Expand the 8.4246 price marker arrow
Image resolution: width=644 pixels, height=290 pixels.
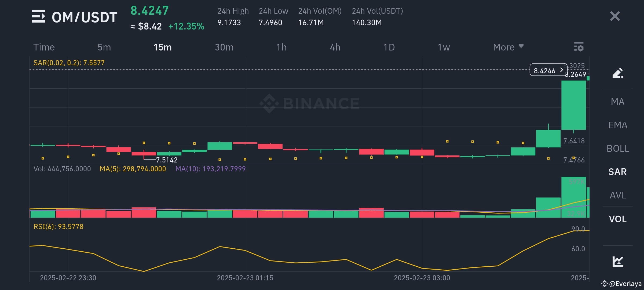pos(562,71)
